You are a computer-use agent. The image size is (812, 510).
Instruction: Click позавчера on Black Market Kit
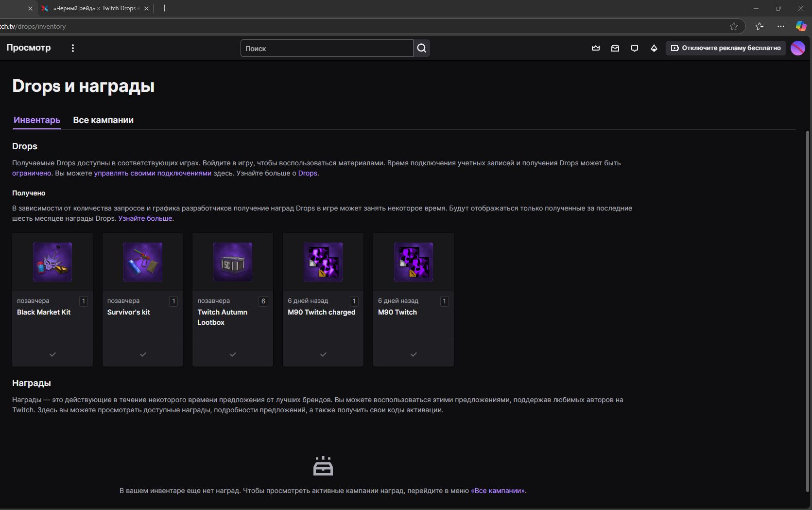[33, 301]
